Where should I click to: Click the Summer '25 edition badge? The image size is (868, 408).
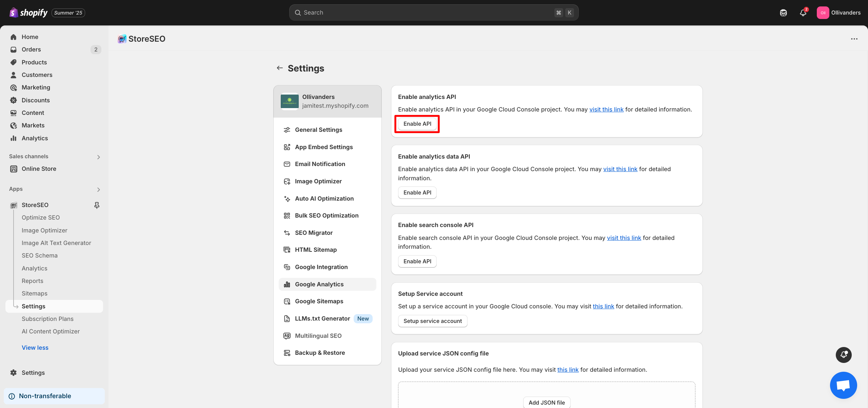(68, 13)
